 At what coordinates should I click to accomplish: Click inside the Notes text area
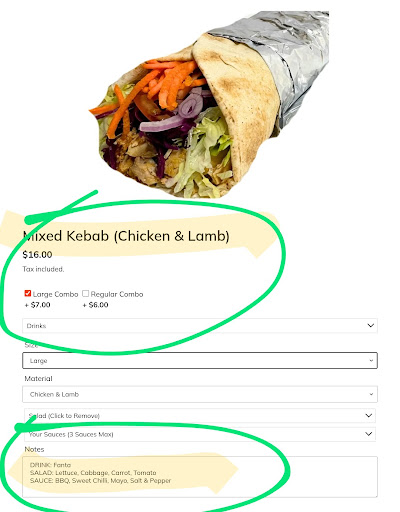200,477
